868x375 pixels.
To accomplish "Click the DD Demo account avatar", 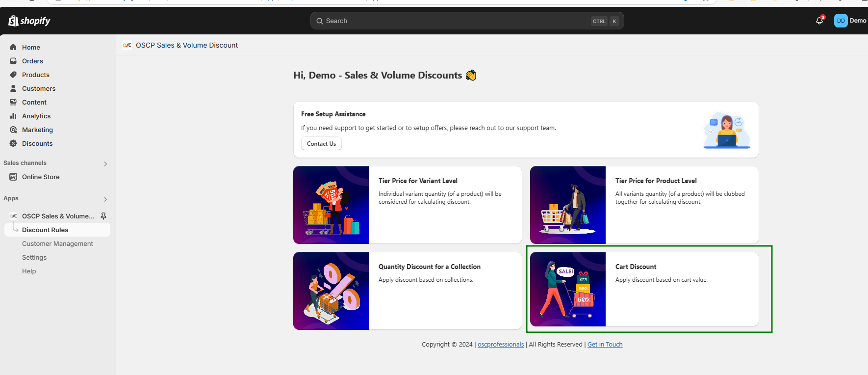I will point(841,21).
